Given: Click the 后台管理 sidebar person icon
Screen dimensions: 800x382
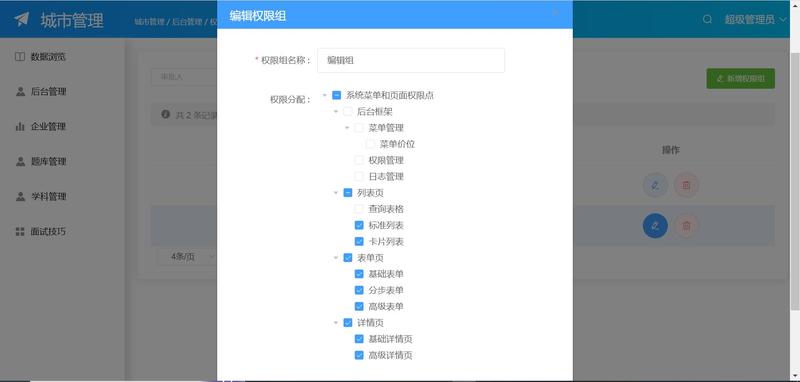Looking at the screenshot, I should click(x=20, y=92).
